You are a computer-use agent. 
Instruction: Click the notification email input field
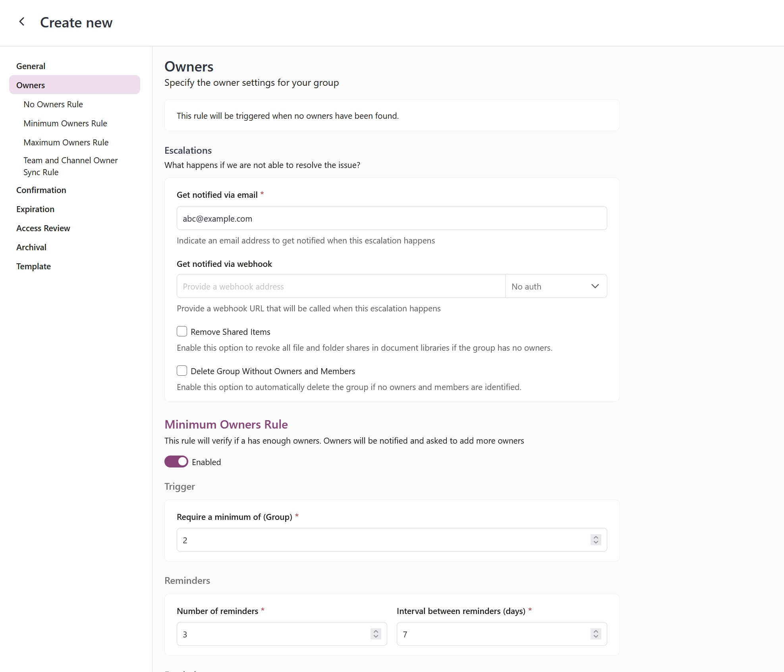391,218
